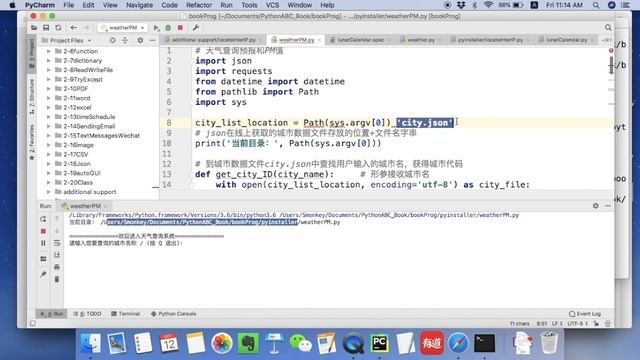640x360 pixels.
Task: Expand the additional support folder
Action: [49, 192]
